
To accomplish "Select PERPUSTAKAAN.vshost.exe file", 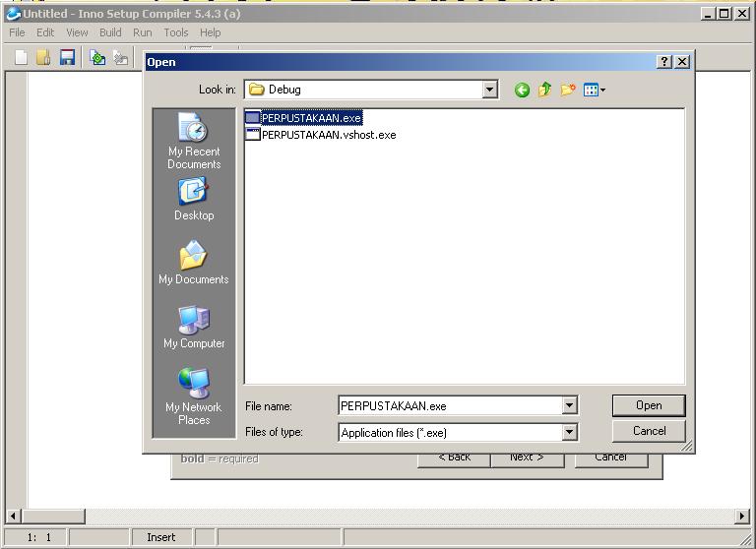I will [x=321, y=135].
